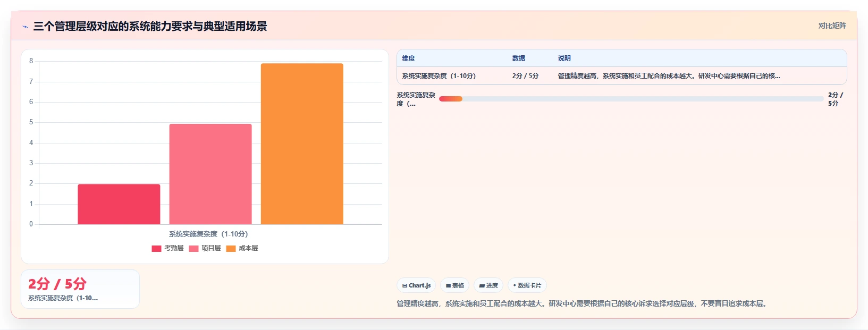Click the 维度 column header
The height and width of the screenshot is (330, 868).
[408, 58]
